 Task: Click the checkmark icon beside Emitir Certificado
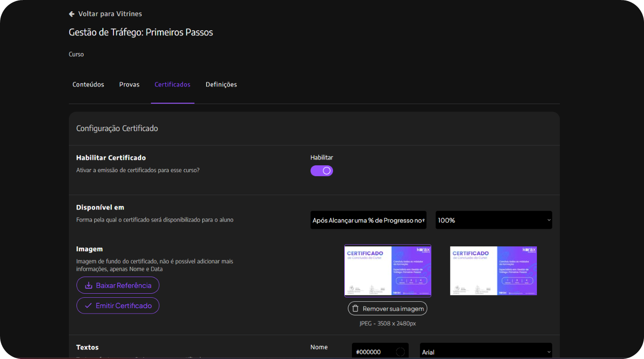pos(88,306)
